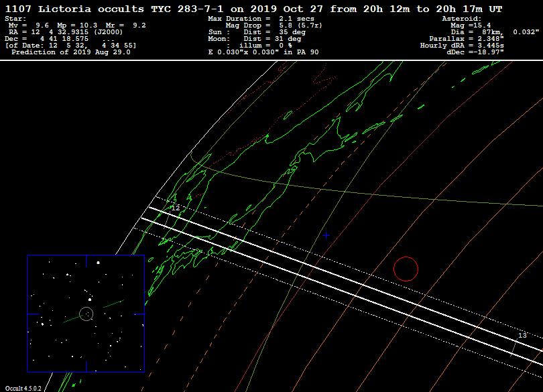The width and height of the screenshot is (543, 392).
Task: Click the 'Parallax = 2.348"' value
Action: tap(467, 39)
